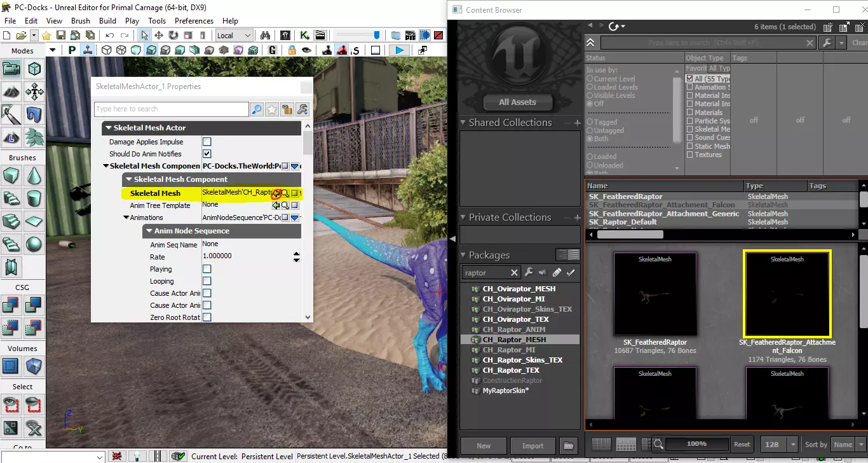Click the Name column header
The width and height of the screenshot is (868, 463).
pyautogui.click(x=664, y=186)
